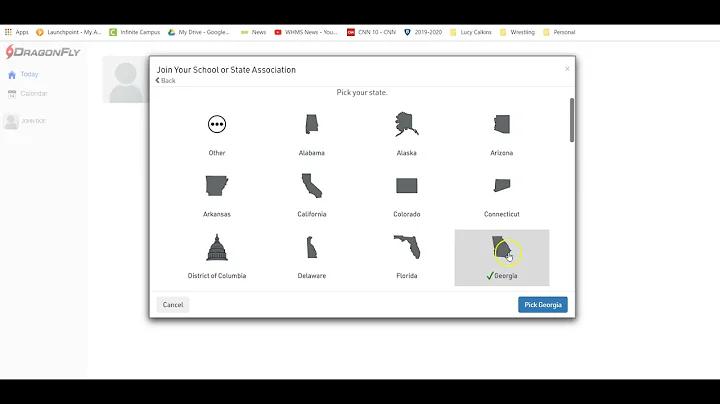The width and height of the screenshot is (720, 404).
Task: Pick the Arkansas state icon
Action: click(217, 185)
